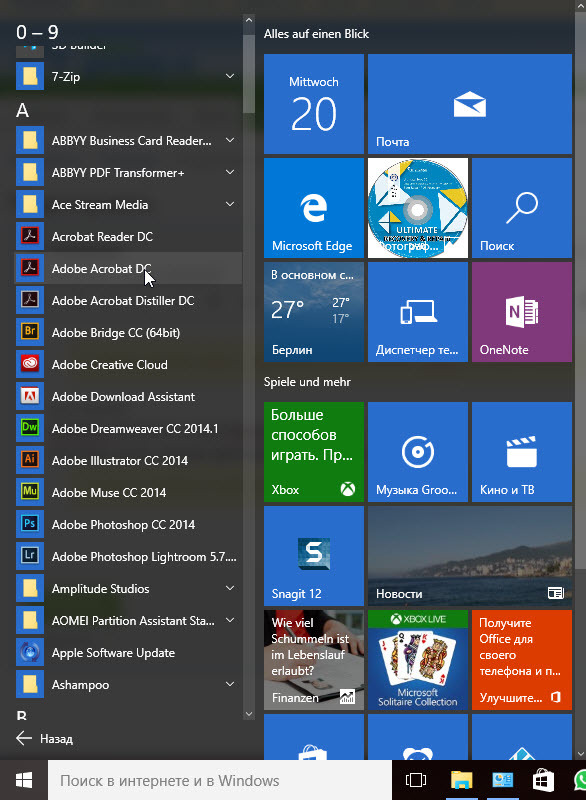Open the Диспетчер телефонов tile
This screenshot has height=800, width=586.
[418, 312]
